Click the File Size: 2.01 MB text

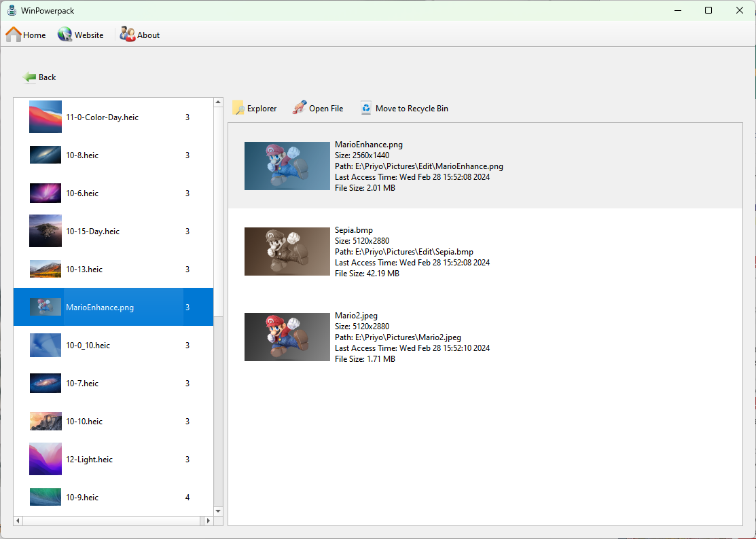pos(365,188)
